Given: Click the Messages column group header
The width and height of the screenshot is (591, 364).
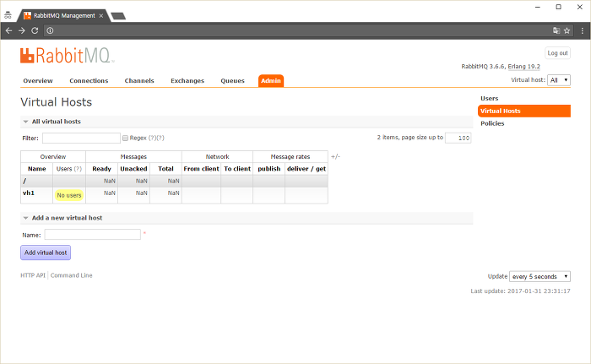Looking at the screenshot, I should (x=133, y=156).
